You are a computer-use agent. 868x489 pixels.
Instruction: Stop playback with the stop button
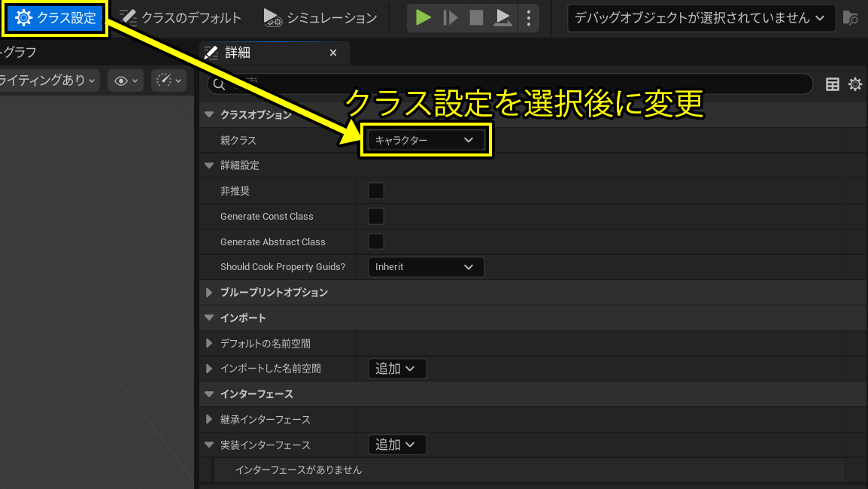coord(476,18)
